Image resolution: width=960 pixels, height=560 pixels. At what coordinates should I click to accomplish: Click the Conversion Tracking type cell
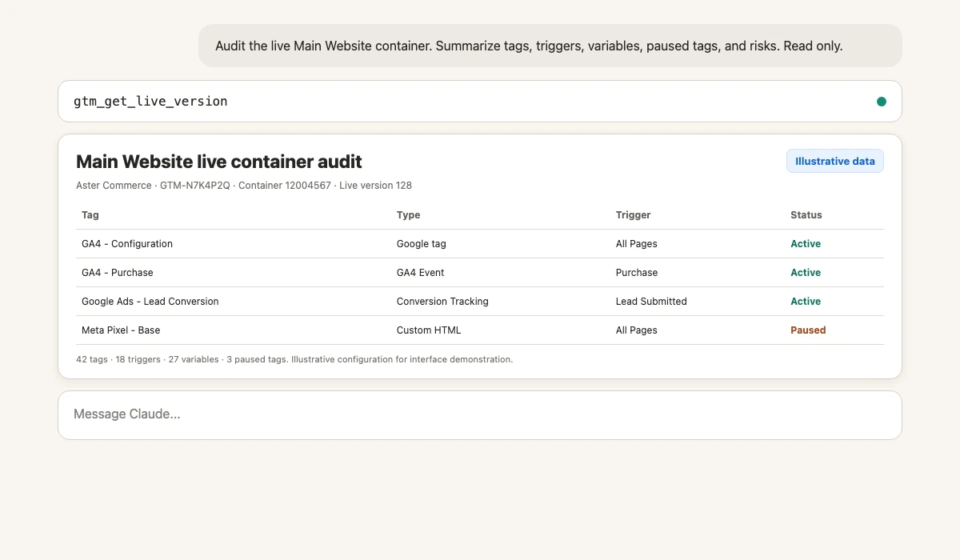[x=442, y=302]
